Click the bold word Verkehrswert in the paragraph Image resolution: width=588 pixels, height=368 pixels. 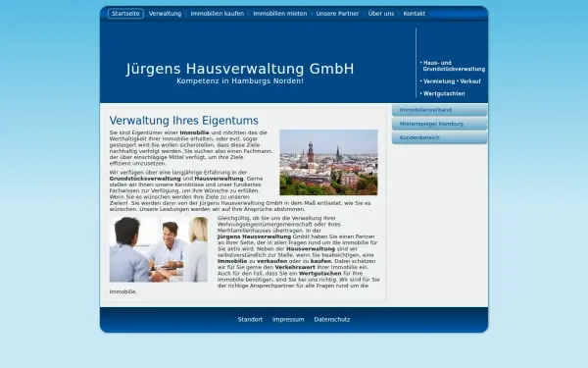pos(295,267)
